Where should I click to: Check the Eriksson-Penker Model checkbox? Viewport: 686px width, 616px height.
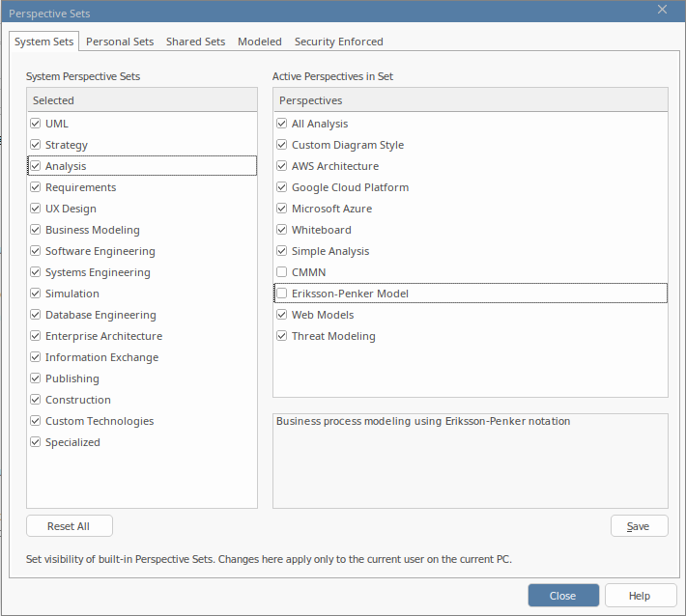coord(282,294)
